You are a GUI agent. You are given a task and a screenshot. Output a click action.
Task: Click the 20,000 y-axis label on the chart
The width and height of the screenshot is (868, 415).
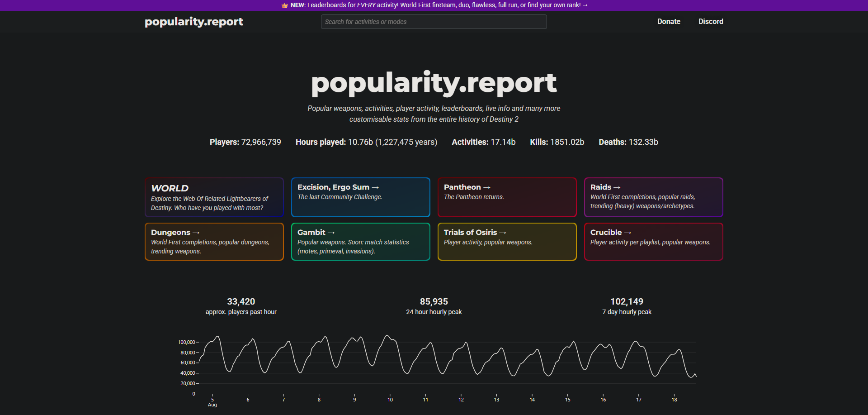[188, 383]
